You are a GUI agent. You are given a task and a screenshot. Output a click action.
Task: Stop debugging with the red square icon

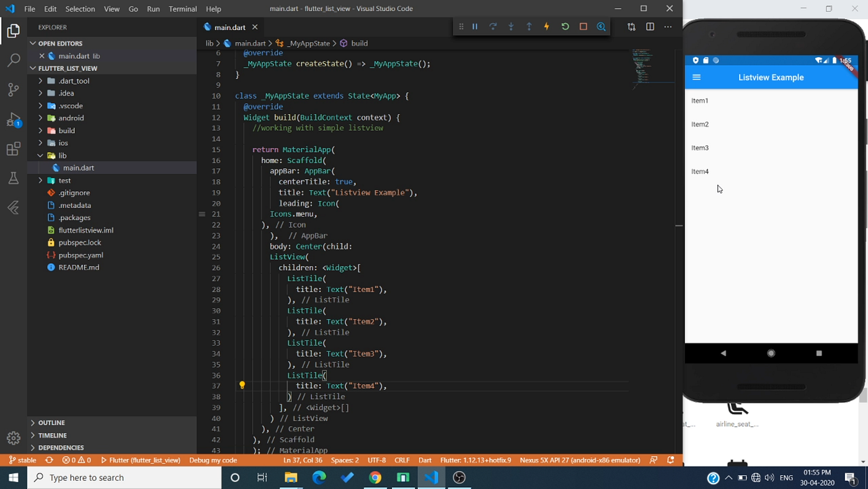tap(583, 26)
